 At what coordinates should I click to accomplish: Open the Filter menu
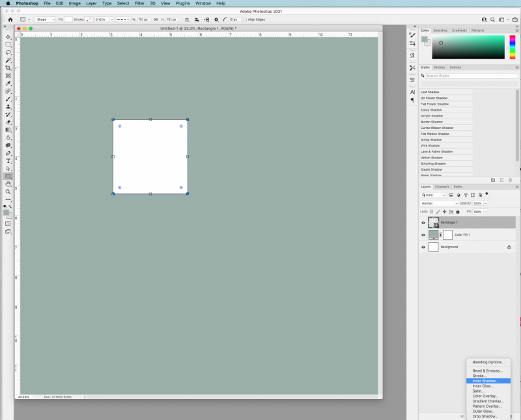[x=139, y=3]
